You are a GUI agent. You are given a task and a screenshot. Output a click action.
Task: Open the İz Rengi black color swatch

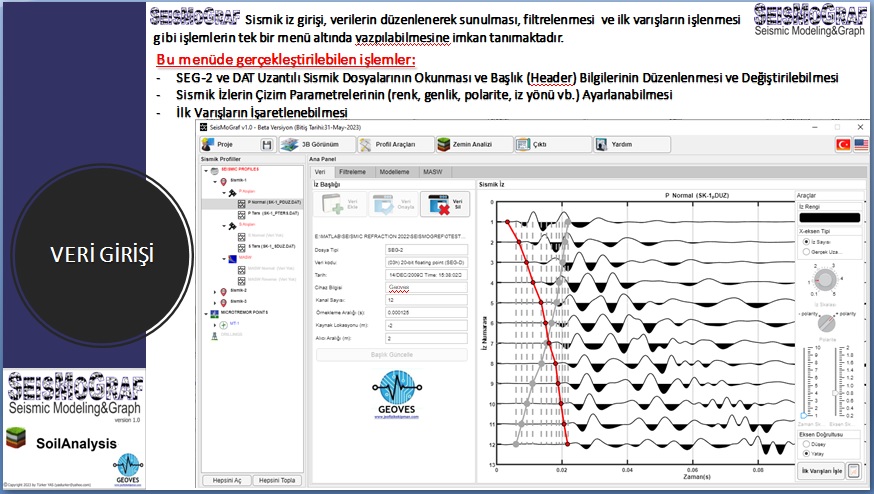click(x=829, y=217)
